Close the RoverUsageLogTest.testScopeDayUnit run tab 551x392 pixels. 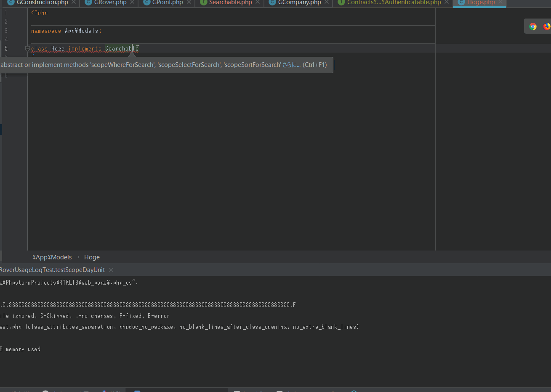111,270
